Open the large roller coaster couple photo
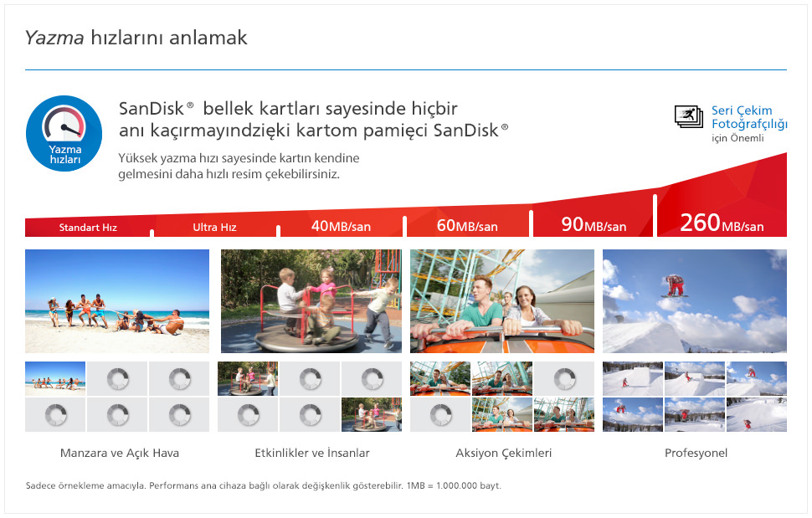This screenshot has height=518, width=812. (502, 301)
